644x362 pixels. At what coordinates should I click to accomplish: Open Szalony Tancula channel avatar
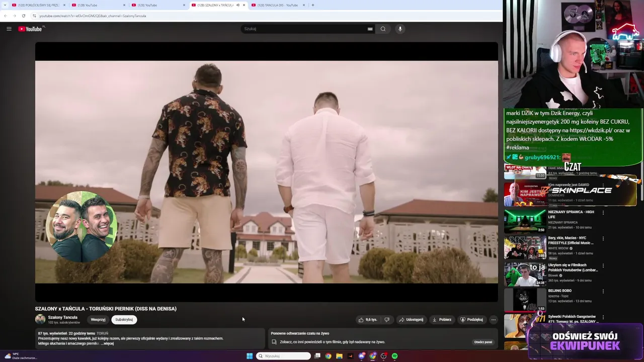(x=40, y=319)
